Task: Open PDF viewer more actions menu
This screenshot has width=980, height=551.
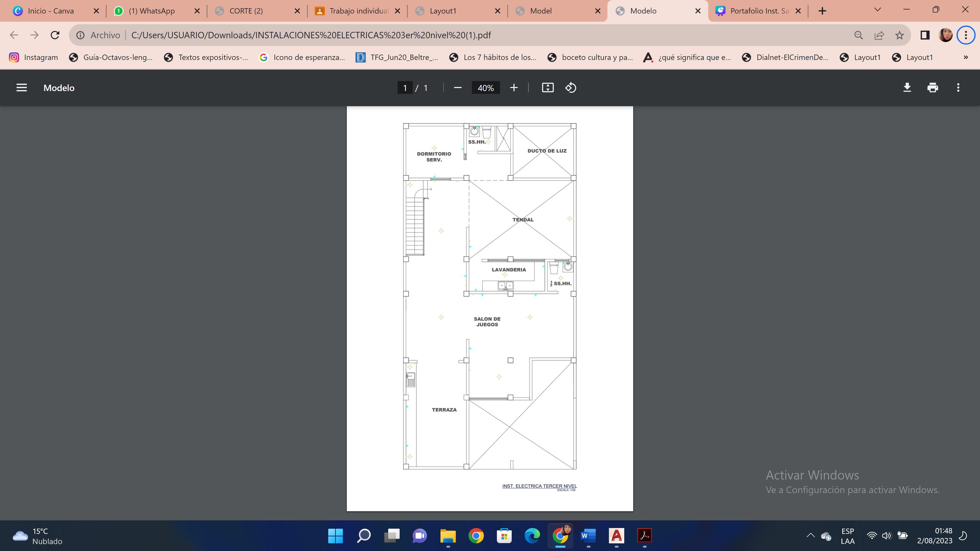Action: [958, 88]
